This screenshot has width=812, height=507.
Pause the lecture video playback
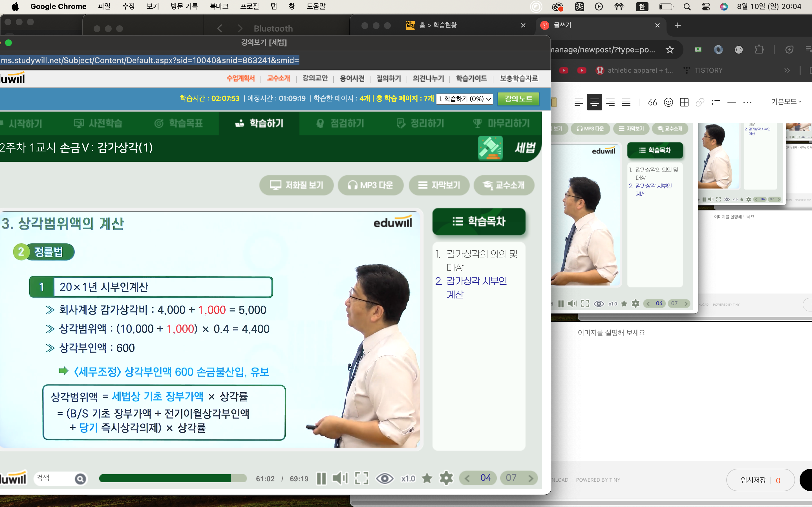[x=321, y=479]
